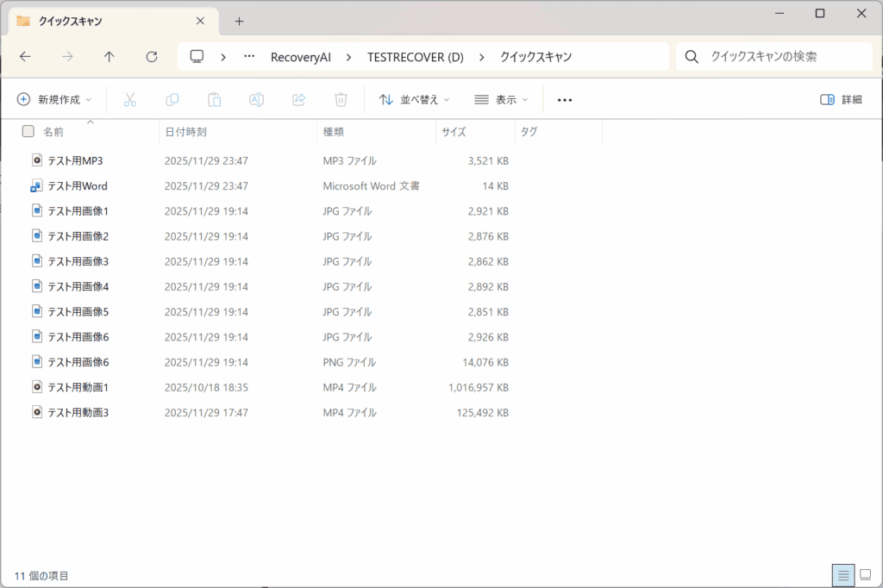
Task: Open the 表示 view options dropdown
Action: tap(501, 100)
